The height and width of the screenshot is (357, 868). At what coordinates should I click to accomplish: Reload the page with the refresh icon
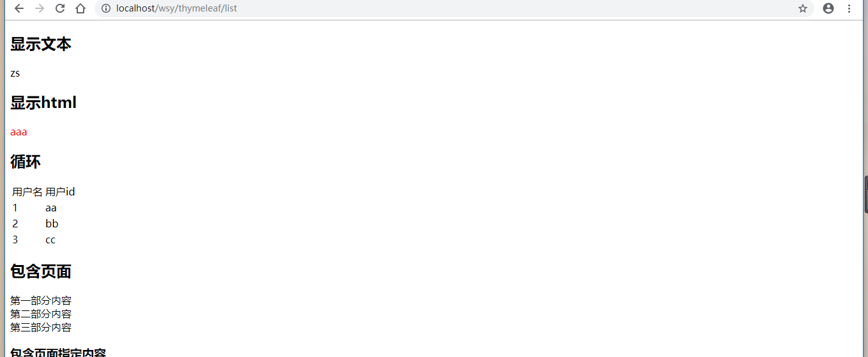point(60,8)
